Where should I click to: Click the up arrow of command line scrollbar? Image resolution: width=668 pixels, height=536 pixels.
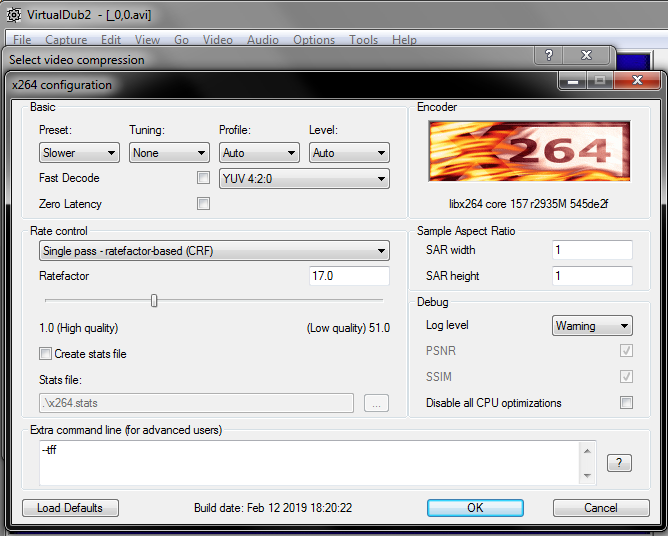(587, 451)
